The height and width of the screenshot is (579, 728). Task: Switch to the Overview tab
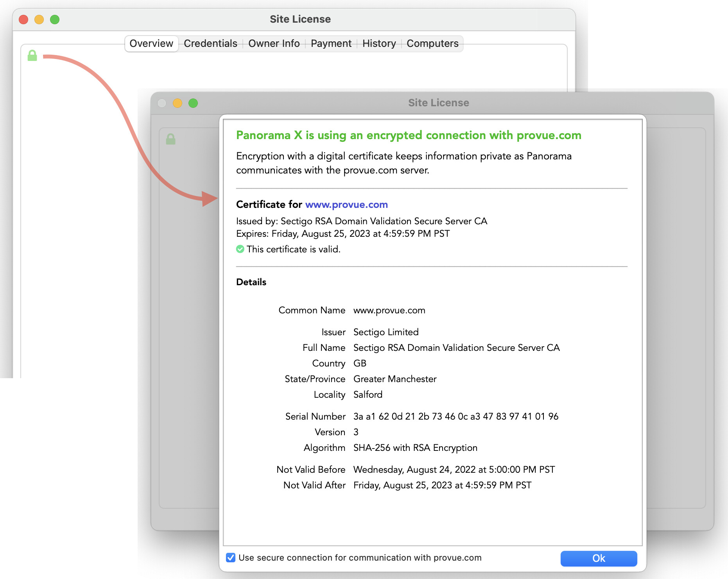pyautogui.click(x=151, y=43)
